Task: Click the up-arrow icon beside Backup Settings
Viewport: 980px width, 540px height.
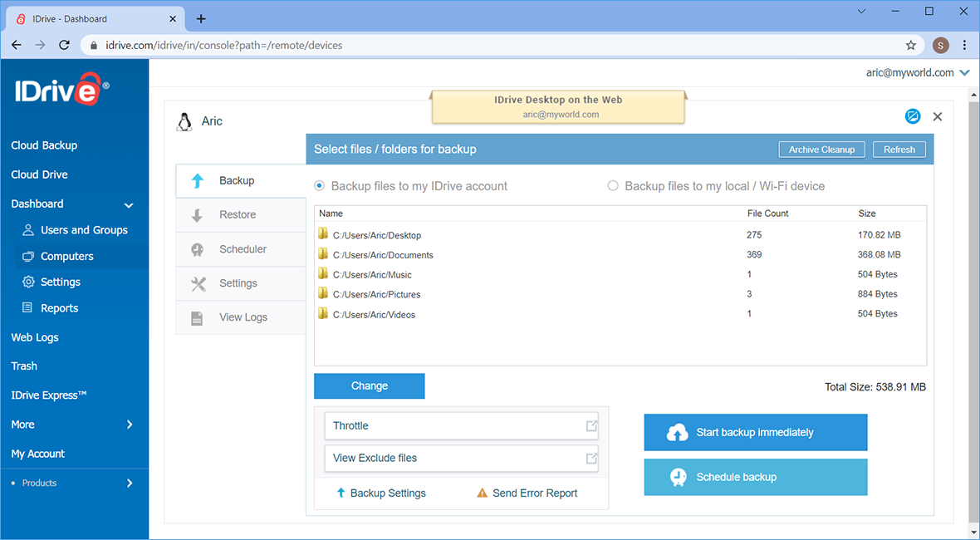Action: point(341,493)
